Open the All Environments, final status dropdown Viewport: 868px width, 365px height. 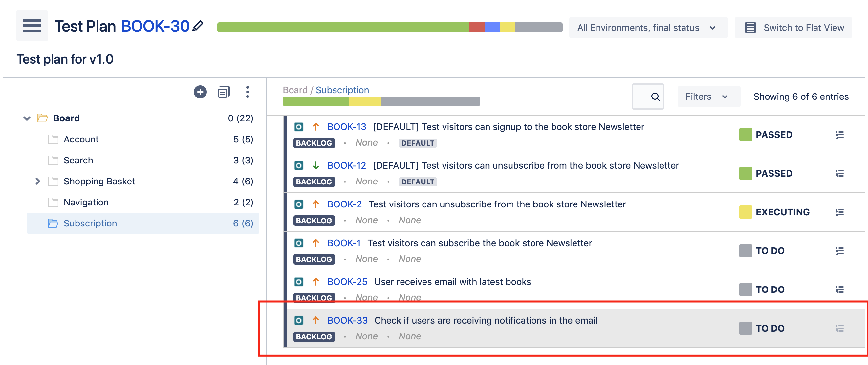(648, 28)
